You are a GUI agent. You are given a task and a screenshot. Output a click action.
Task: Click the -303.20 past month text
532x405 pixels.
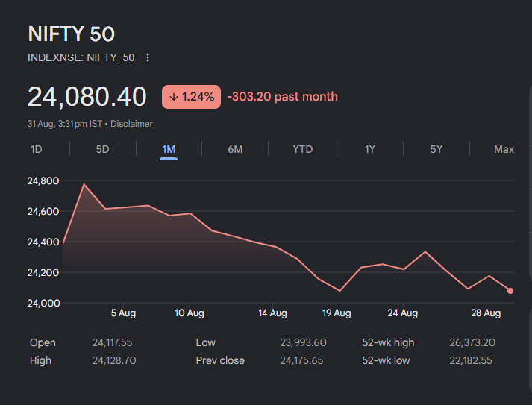(283, 97)
